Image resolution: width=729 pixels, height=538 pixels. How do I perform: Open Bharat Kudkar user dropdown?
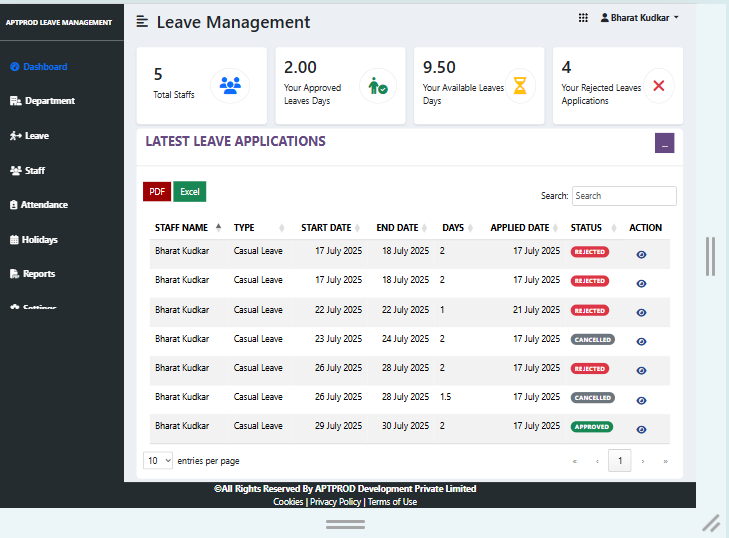(639, 18)
